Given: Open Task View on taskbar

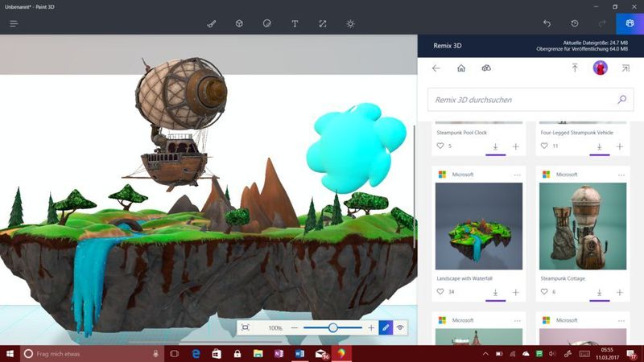Looking at the screenshot, I should pos(174,353).
